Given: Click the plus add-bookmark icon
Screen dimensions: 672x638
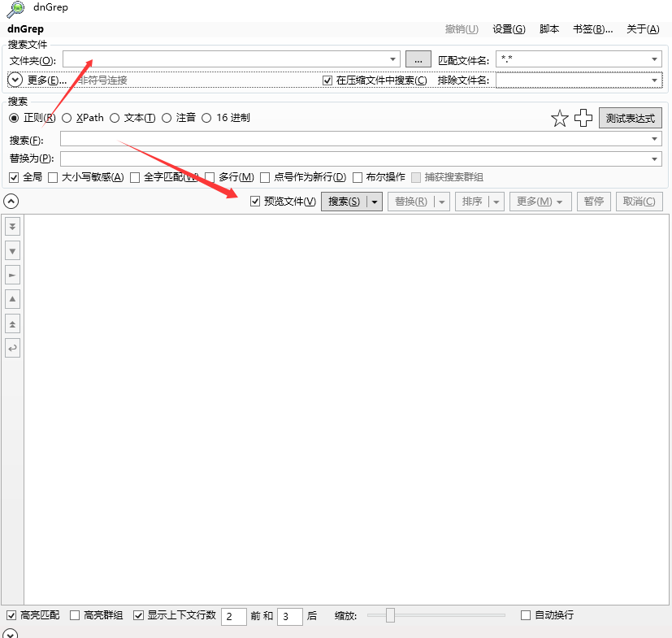Looking at the screenshot, I should click(583, 118).
